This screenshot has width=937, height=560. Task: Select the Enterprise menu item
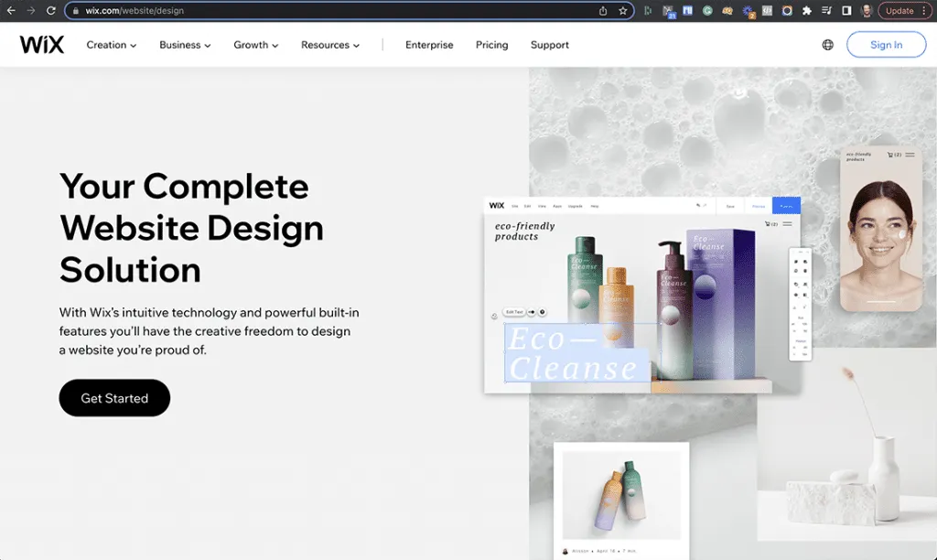click(428, 44)
